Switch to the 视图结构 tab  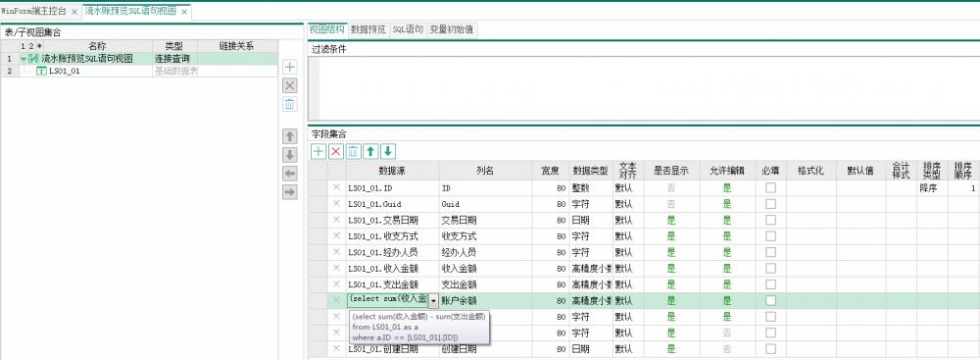327,29
